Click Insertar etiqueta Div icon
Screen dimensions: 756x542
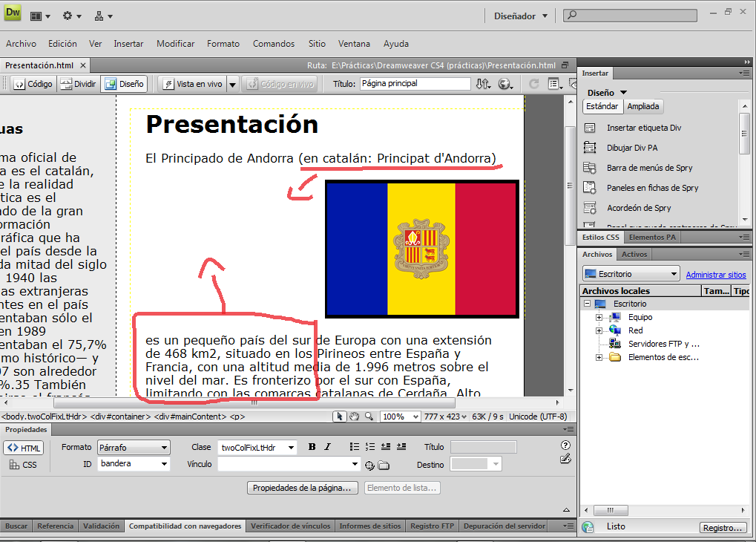[590, 128]
